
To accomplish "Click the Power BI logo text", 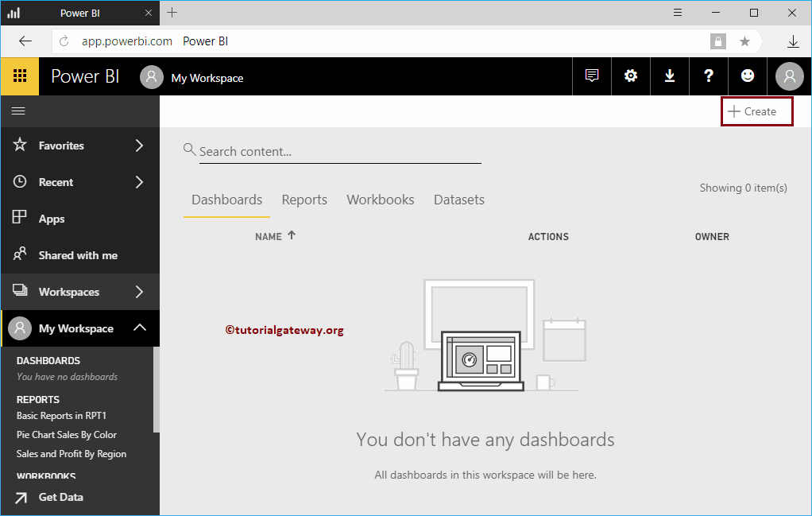I will point(85,76).
